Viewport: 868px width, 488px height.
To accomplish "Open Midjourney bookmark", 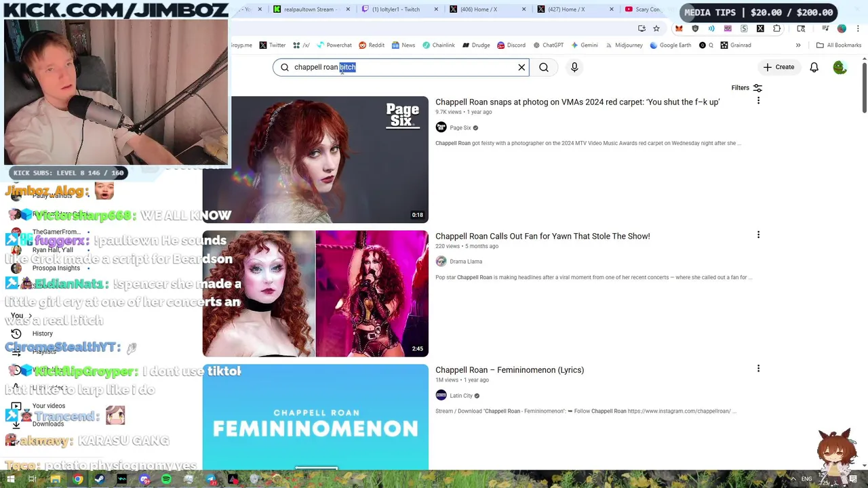I will (x=624, y=45).
